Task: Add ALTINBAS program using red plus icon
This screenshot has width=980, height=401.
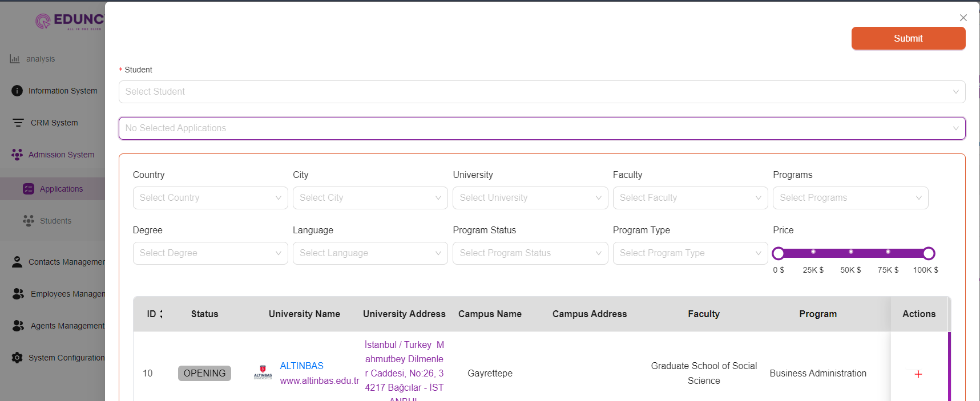Action: 918,374
